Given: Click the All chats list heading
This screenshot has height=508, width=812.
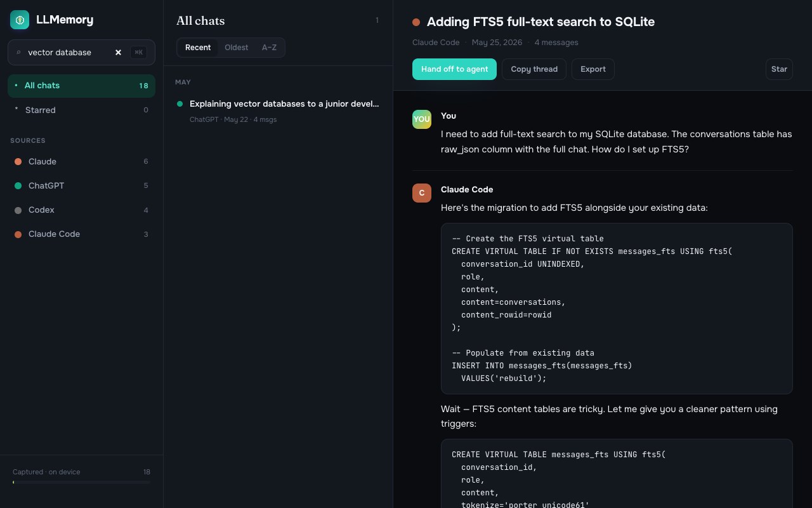Looking at the screenshot, I should click(x=200, y=21).
